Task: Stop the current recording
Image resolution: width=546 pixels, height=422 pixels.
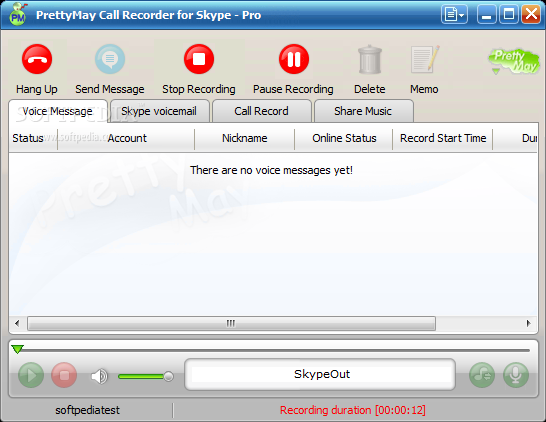Action: click(x=199, y=59)
